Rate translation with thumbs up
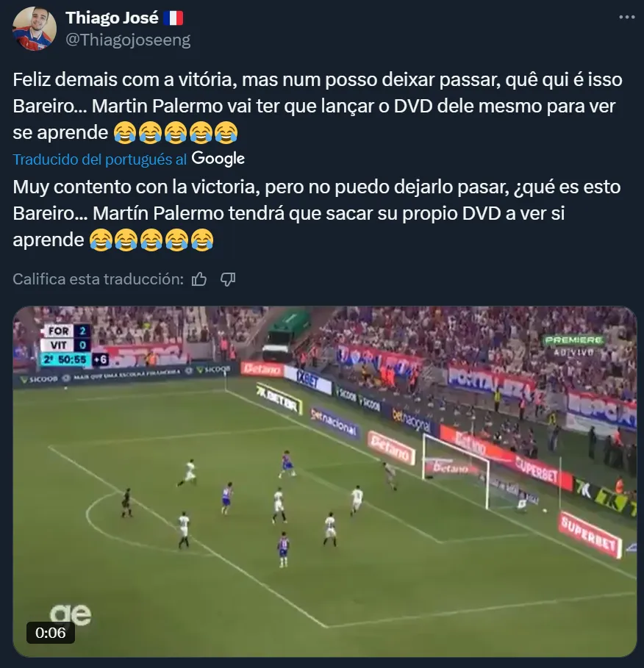This screenshot has width=644, height=668. coord(199,279)
